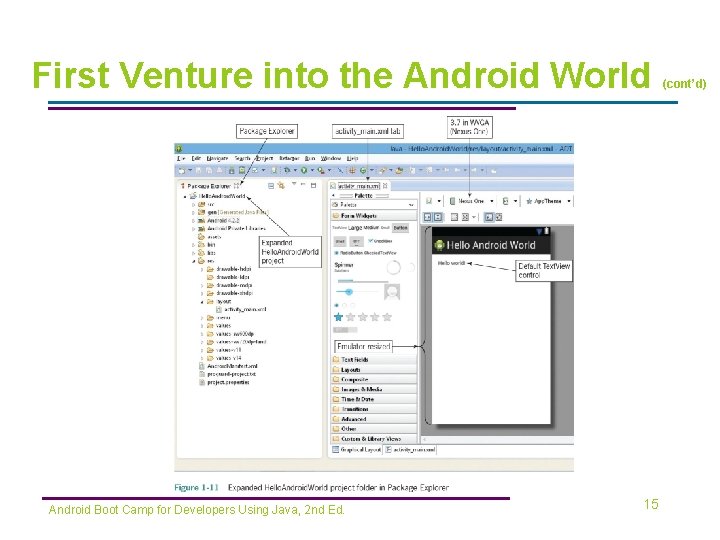This screenshot has height=540, width=720.
Task: Open Custom & Library Views category
Action: (x=374, y=439)
